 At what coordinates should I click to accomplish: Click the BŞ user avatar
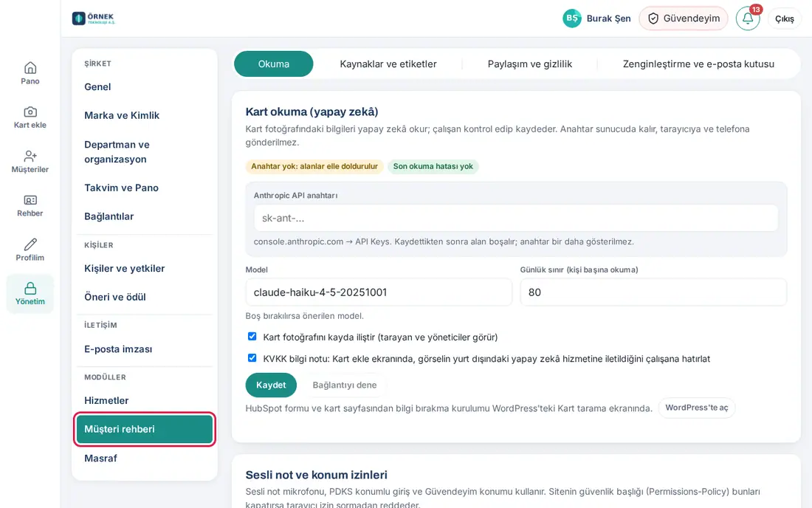coord(571,18)
